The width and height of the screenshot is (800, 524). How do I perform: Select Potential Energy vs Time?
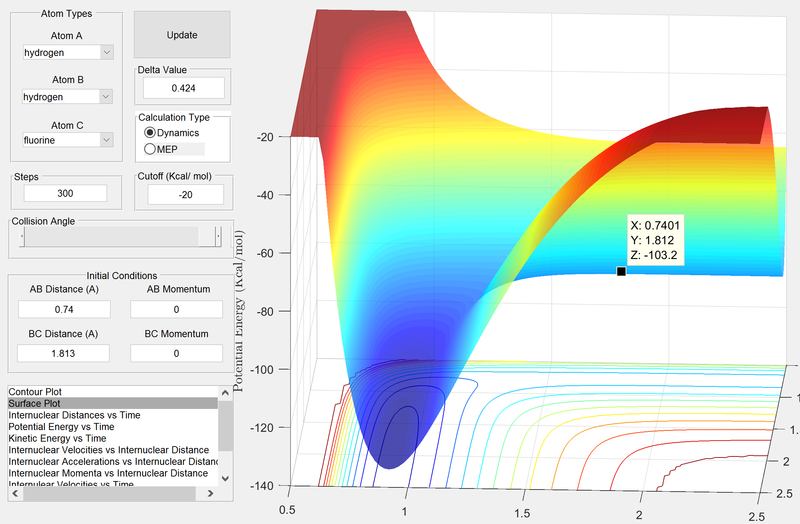click(x=113, y=427)
